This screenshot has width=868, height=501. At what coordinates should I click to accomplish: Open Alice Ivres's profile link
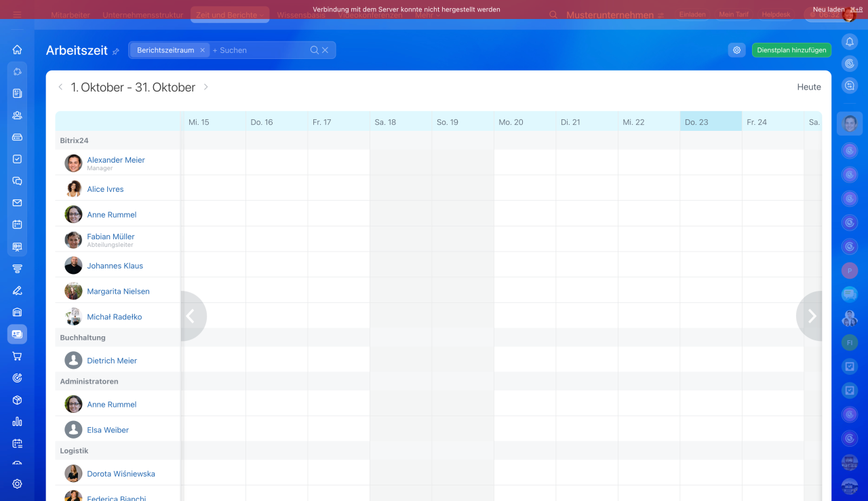(x=105, y=189)
